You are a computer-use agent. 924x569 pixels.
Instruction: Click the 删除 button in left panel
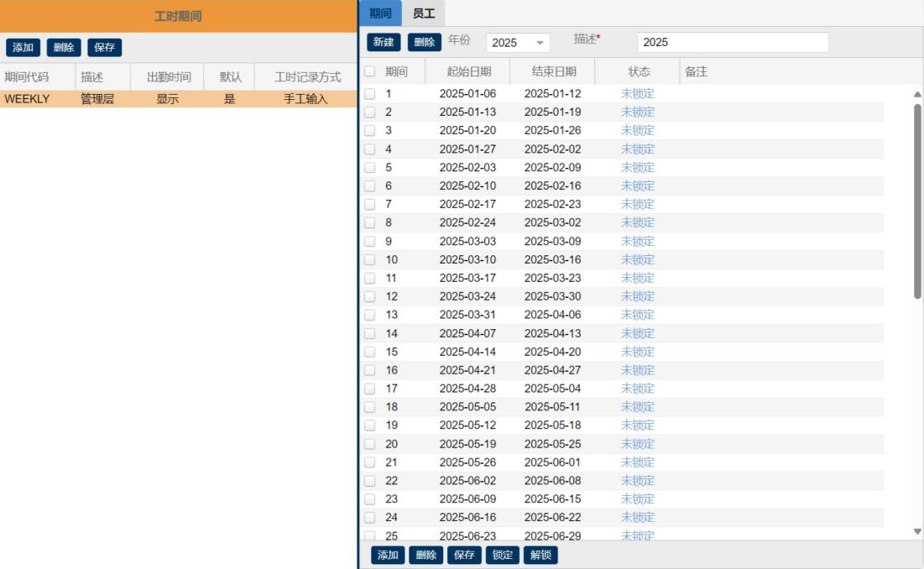(64, 48)
